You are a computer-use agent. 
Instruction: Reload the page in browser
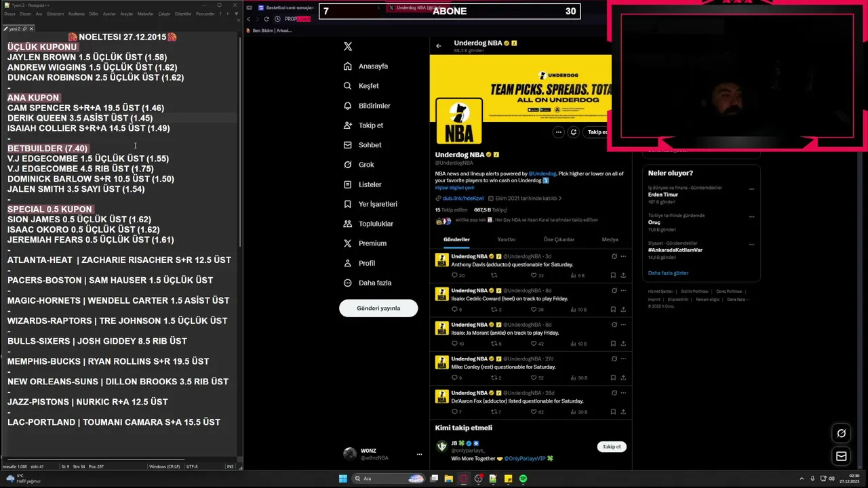(x=267, y=19)
